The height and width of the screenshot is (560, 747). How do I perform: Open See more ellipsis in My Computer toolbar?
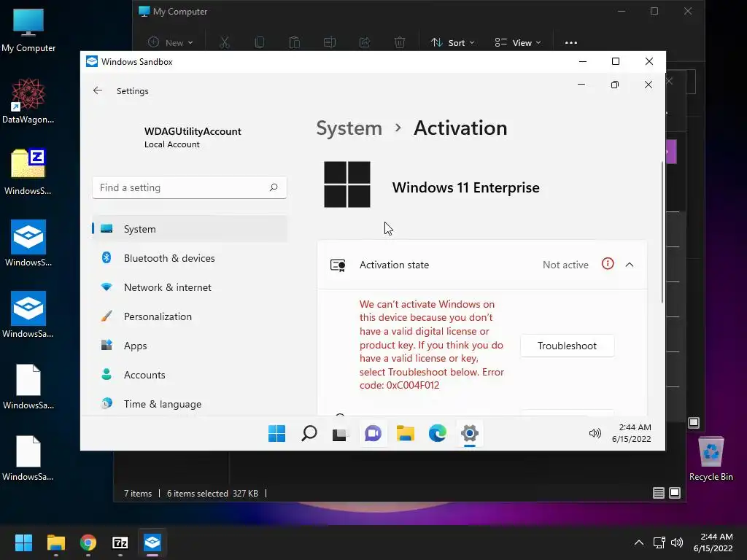(570, 42)
